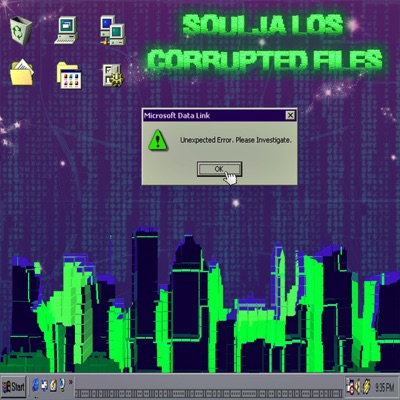This screenshot has height=400, width=400.
Task: Click the fourth Quick Launch icon
Action: tap(62, 386)
